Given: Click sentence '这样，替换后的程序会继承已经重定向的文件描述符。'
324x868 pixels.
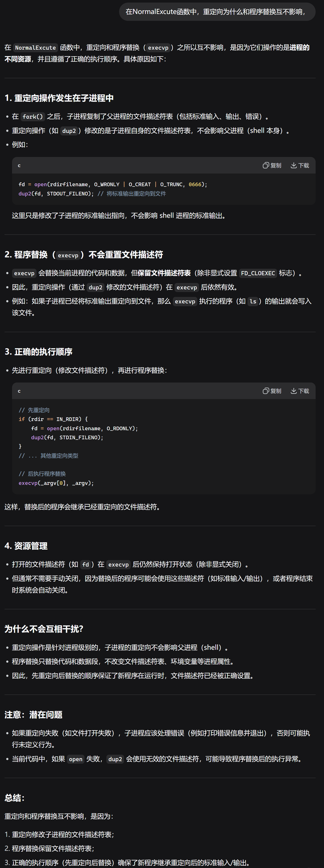Looking at the screenshot, I should tap(83, 507).
